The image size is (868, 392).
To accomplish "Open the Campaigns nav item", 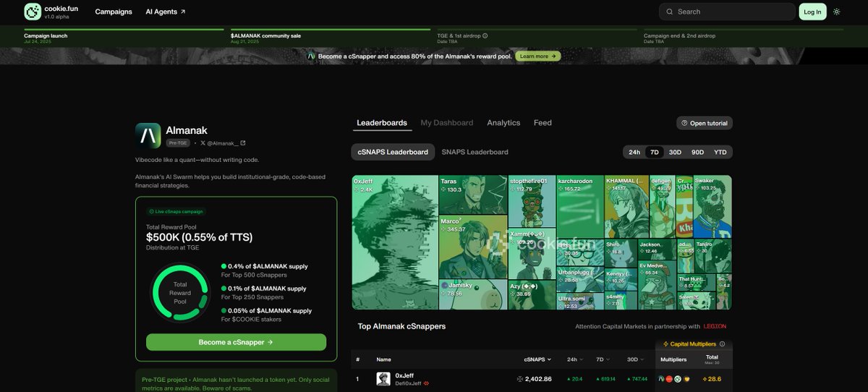I will (x=114, y=12).
